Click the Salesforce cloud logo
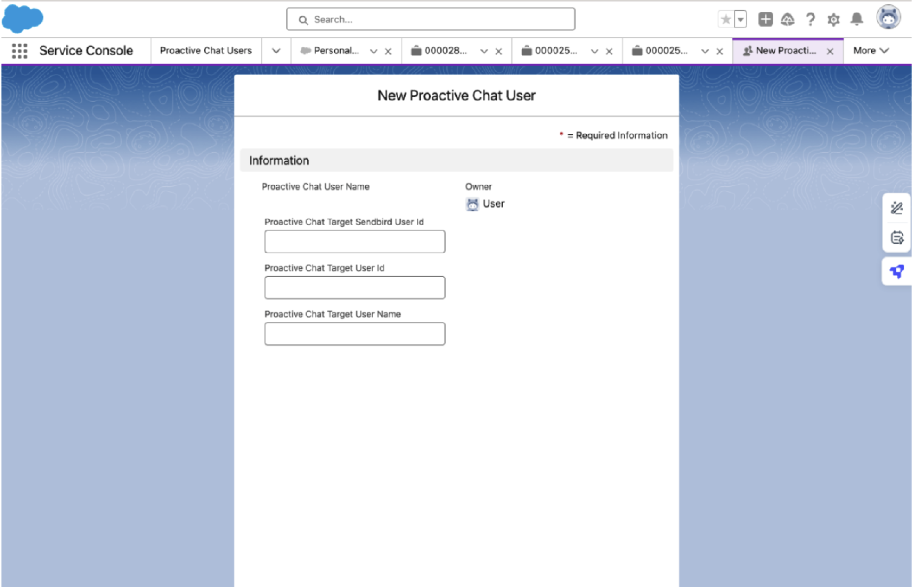 coord(22,19)
